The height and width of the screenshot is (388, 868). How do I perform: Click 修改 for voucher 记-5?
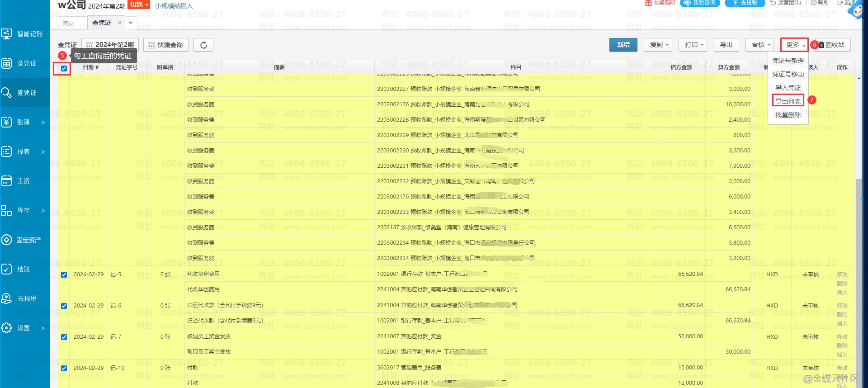[x=842, y=274]
